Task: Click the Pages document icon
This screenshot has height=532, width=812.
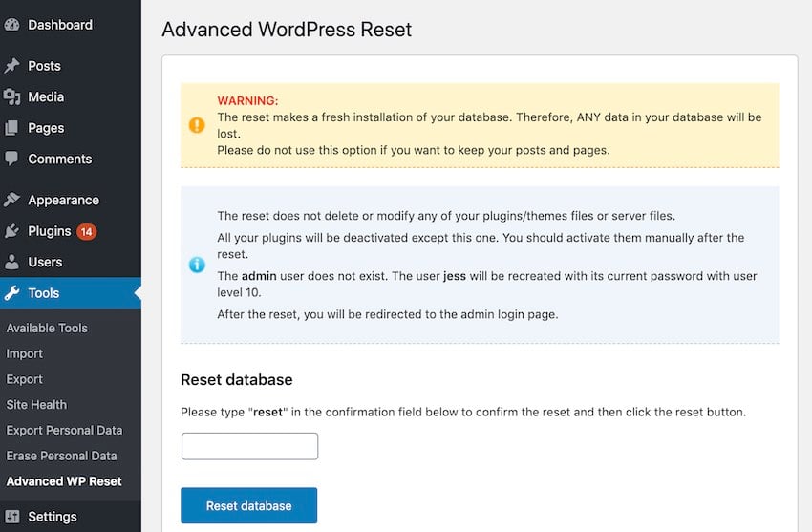Action: click(x=11, y=128)
